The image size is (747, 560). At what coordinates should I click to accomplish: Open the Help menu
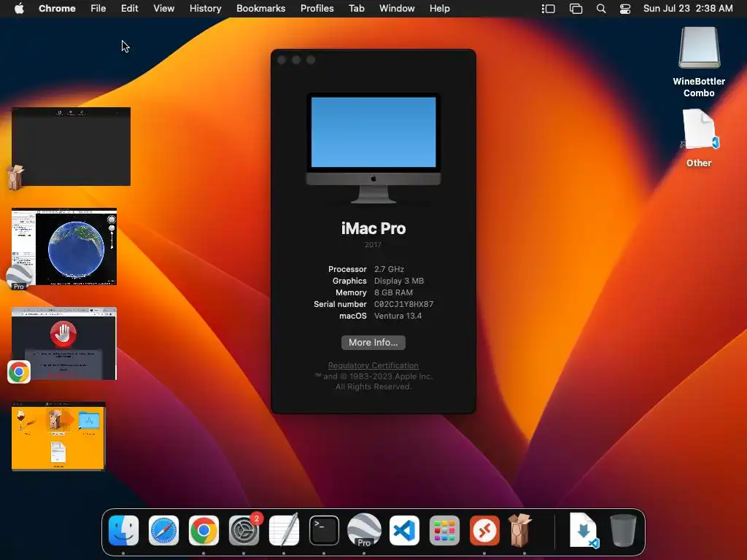[439, 9]
